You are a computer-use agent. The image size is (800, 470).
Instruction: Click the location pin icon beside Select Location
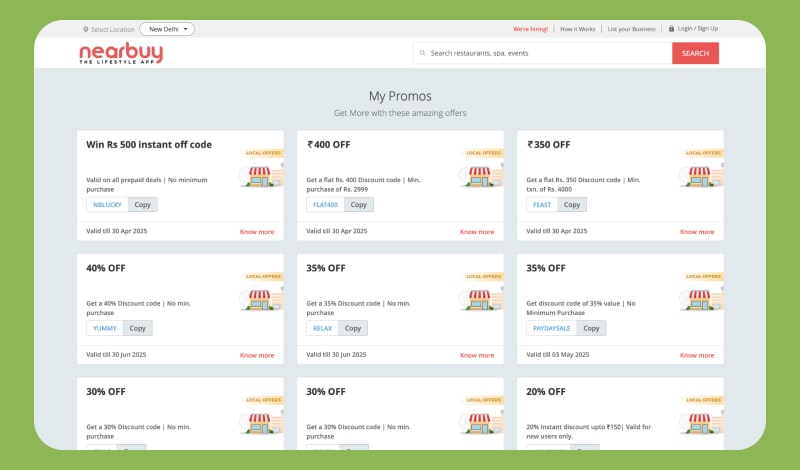click(86, 30)
